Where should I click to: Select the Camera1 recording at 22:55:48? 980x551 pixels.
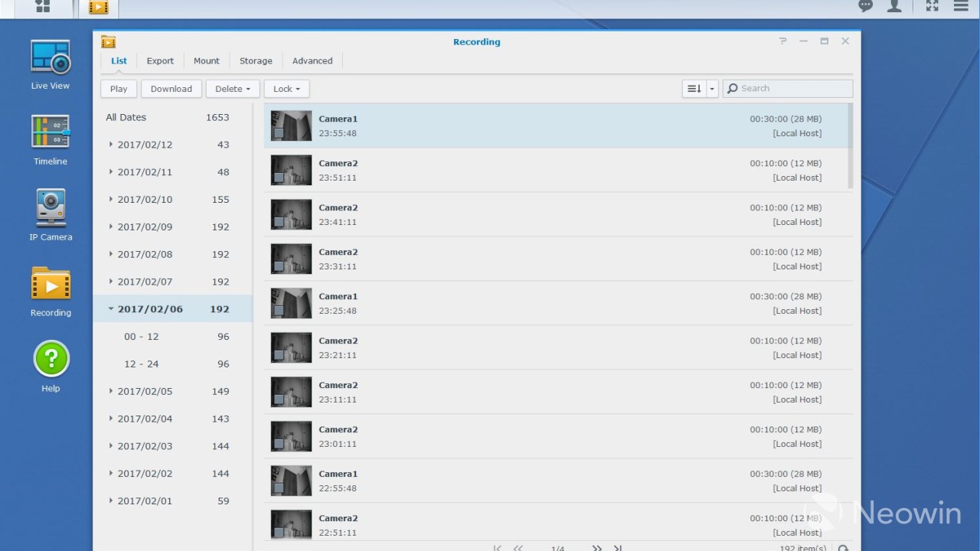pos(558,481)
